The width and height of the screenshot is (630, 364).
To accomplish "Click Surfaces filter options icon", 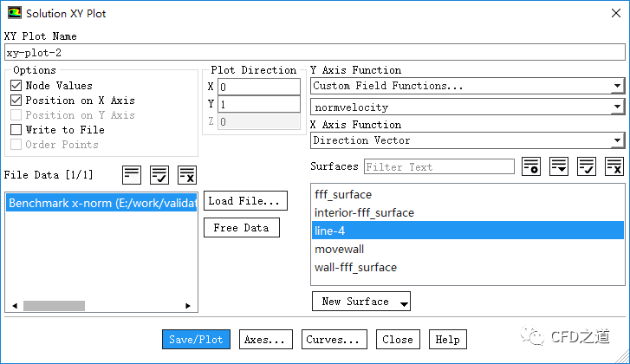I will [x=531, y=166].
